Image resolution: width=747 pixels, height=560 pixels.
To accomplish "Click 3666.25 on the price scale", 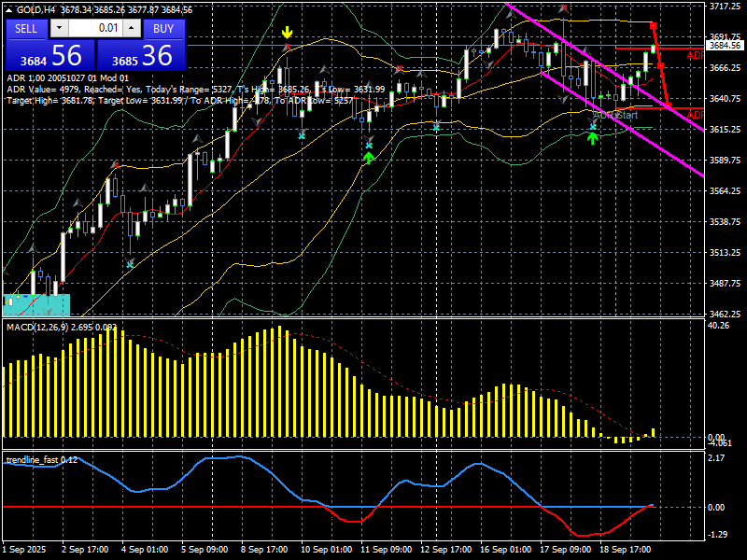I will 725,67.
